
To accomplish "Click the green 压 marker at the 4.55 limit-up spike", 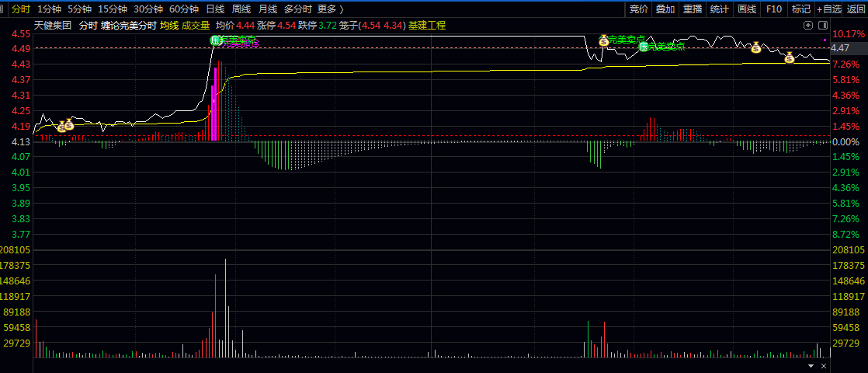I will click(x=215, y=40).
